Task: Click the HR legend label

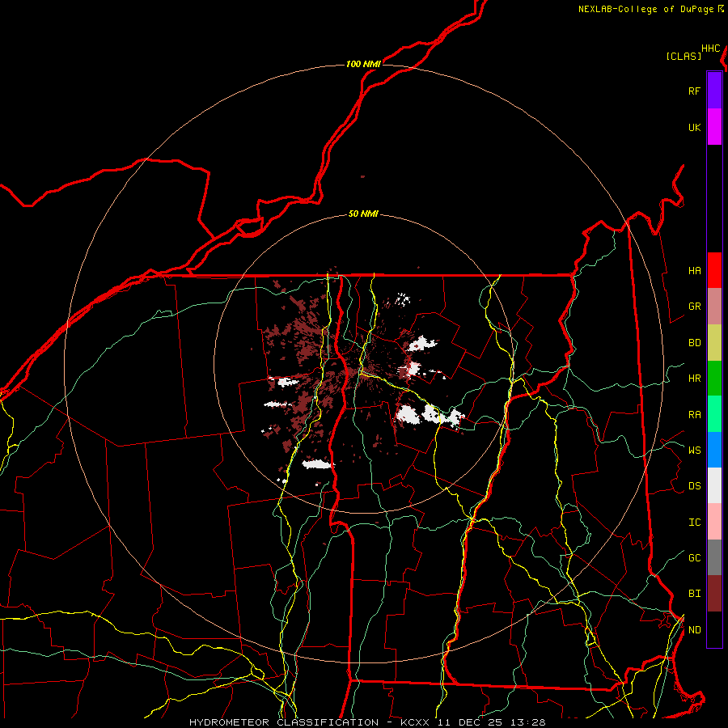Action: [694, 379]
